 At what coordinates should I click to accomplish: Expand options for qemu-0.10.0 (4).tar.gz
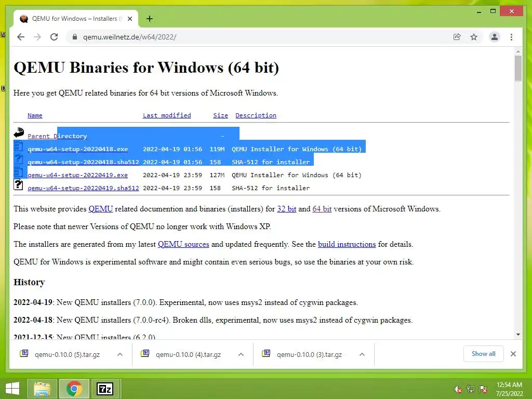(241, 354)
